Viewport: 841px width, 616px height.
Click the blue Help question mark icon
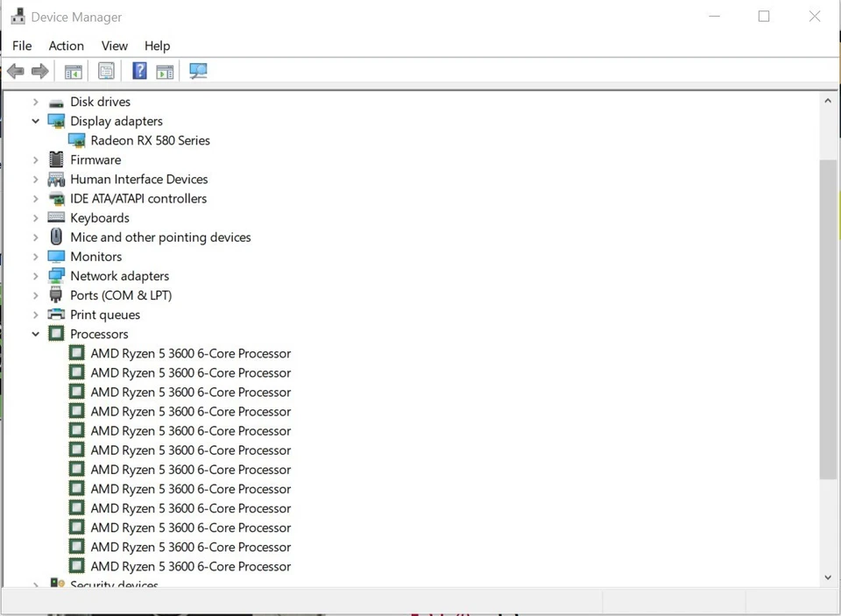(139, 71)
